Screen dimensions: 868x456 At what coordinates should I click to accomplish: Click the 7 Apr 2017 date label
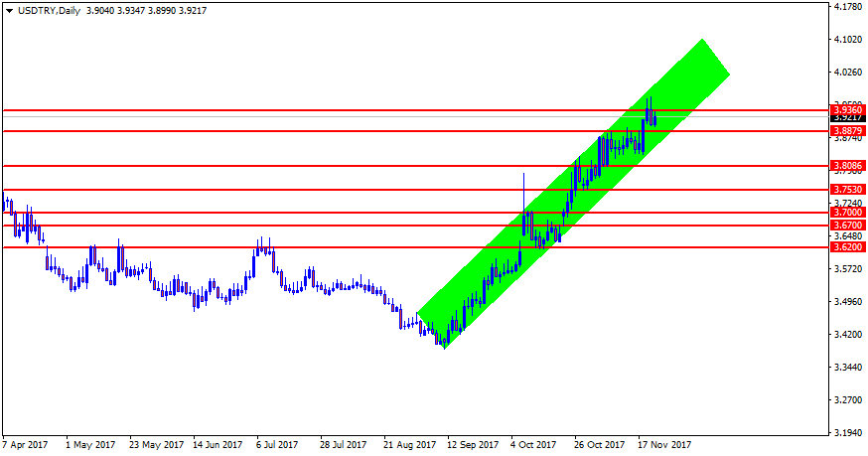pyautogui.click(x=25, y=444)
